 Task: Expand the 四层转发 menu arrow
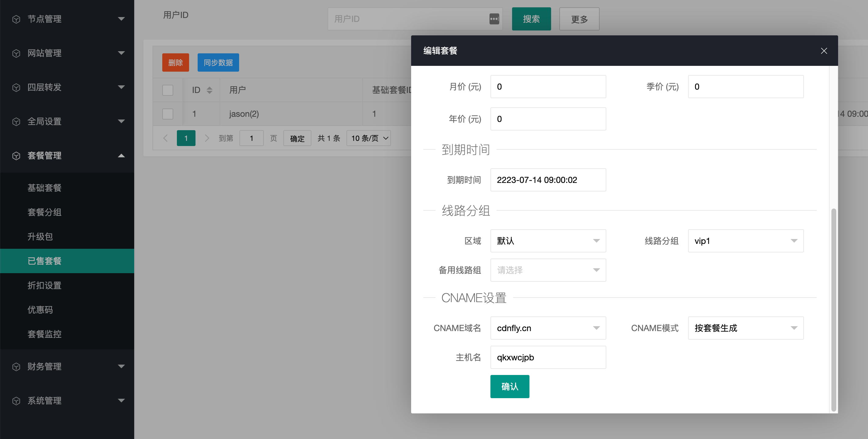[x=121, y=87]
